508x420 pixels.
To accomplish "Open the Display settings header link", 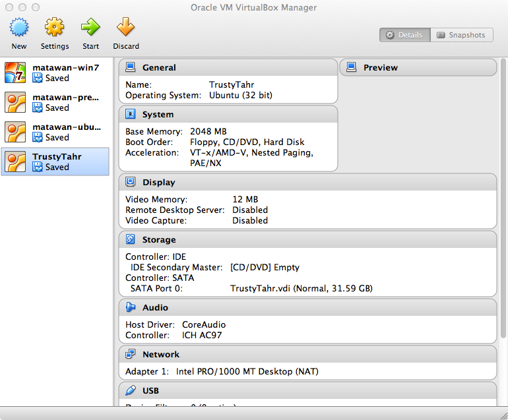I will click(159, 183).
